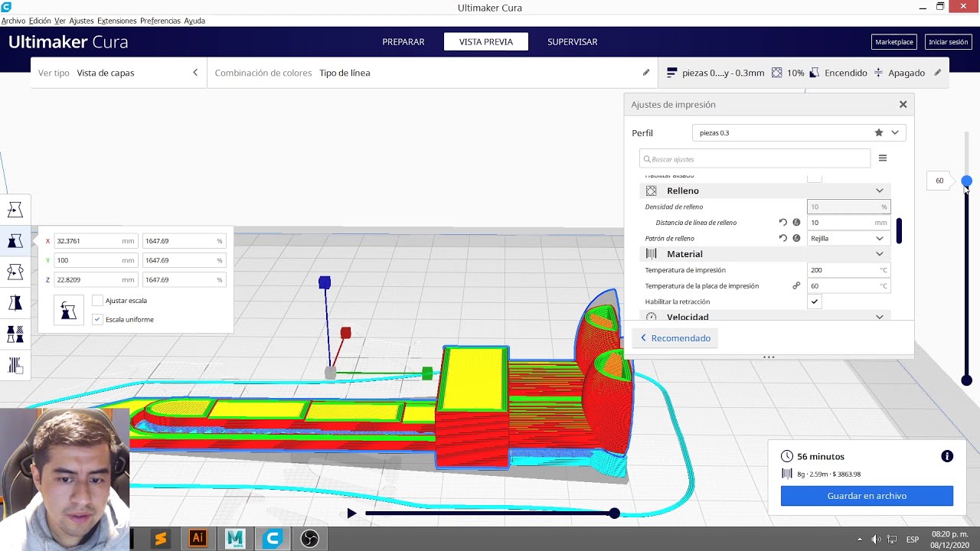Click Iniciar sesión button
The height and width of the screenshot is (551, 980).
(948, 42)
